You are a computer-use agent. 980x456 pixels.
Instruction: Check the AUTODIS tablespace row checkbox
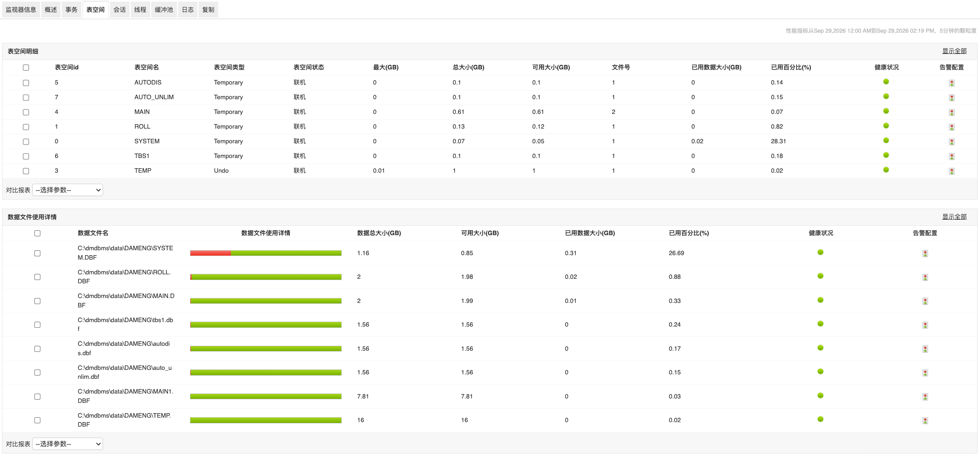26,83
